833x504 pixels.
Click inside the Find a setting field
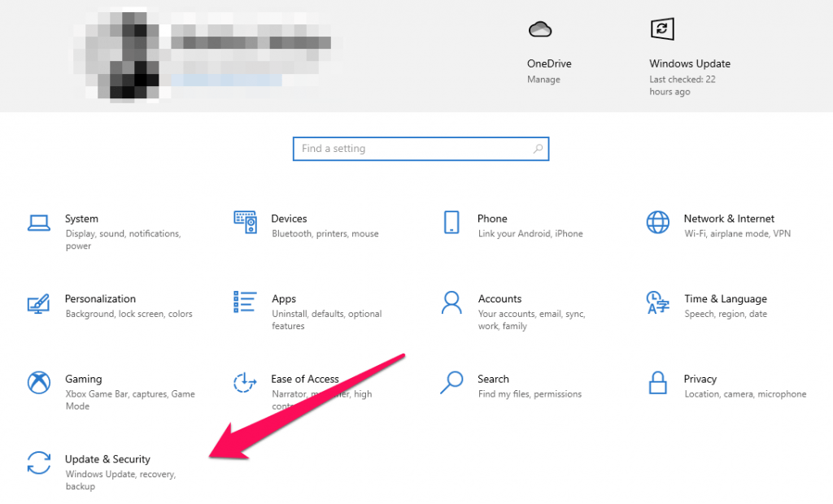tap(407, 149)
